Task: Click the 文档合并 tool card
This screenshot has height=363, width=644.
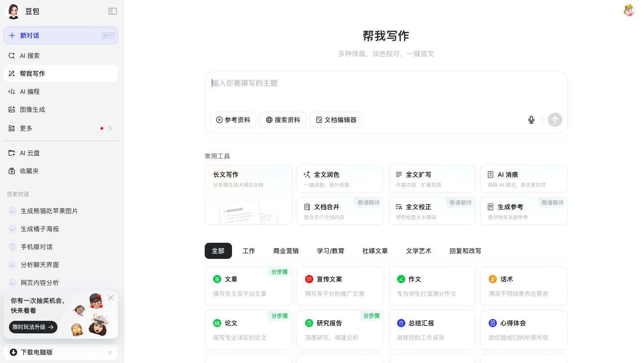Action: pyautogui.click(x=340, y=211)
